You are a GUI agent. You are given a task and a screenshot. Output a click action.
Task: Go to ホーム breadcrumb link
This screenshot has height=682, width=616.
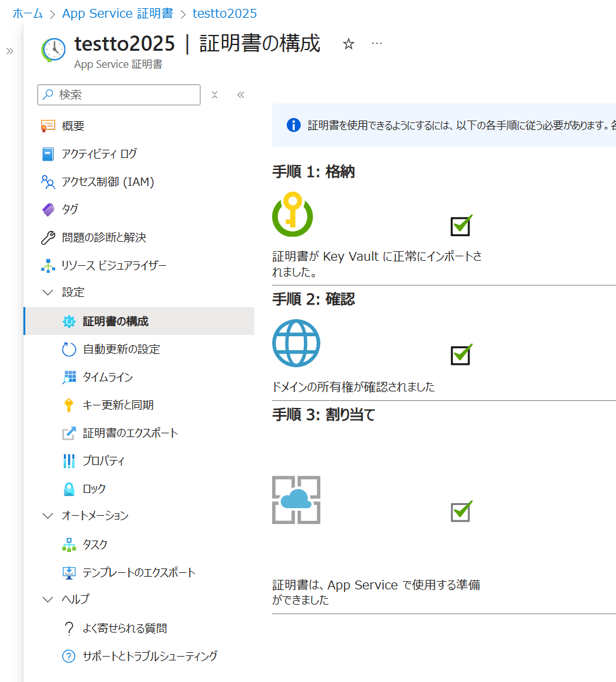click(x=28, y=13)
